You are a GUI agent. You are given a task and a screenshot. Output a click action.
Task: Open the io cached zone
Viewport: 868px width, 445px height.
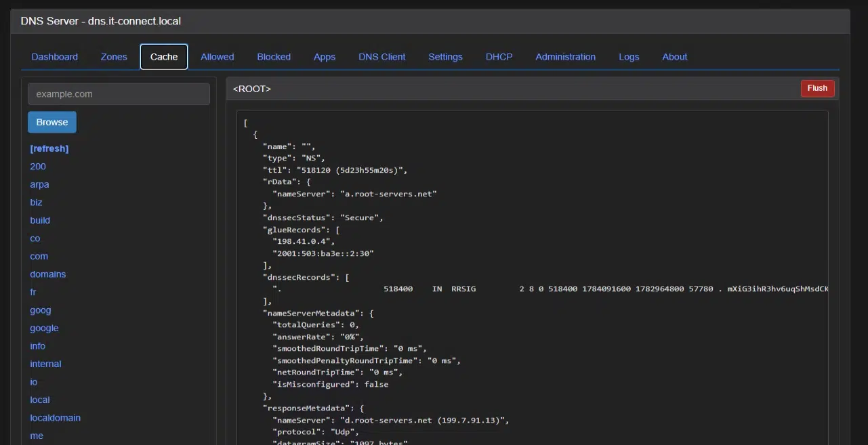tap(34, 382)
